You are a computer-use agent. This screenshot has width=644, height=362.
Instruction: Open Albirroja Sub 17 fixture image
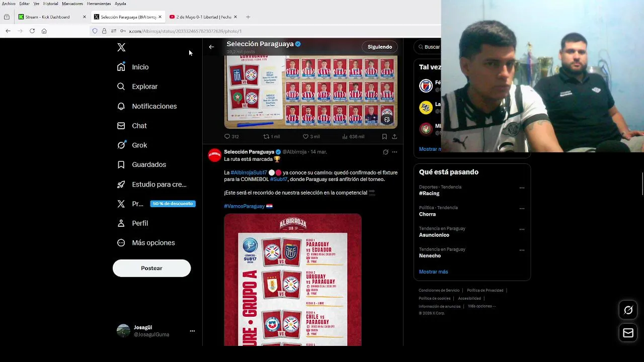[293, 280]
